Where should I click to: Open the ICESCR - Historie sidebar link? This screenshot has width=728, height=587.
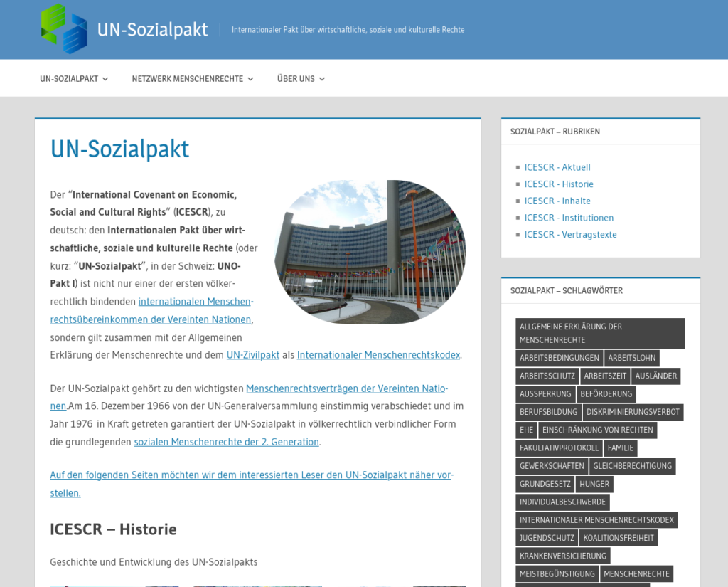click(558, 184)
